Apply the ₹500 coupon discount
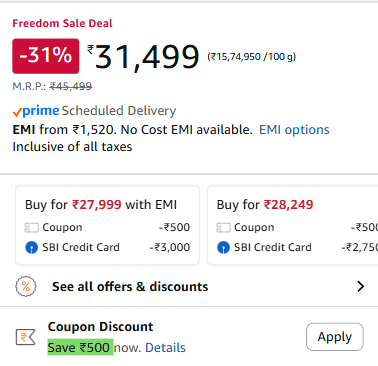The image size is (378, 366). tap(335, 337)
